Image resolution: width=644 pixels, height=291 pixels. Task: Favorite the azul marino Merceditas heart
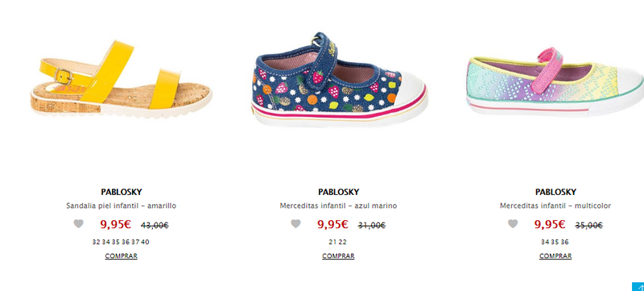coord(295,224)
